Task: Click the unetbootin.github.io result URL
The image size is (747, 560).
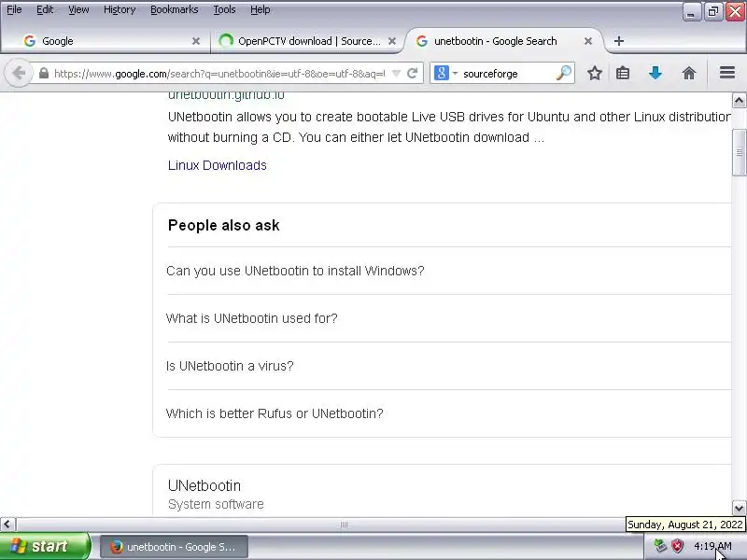Action: point(226,96)
